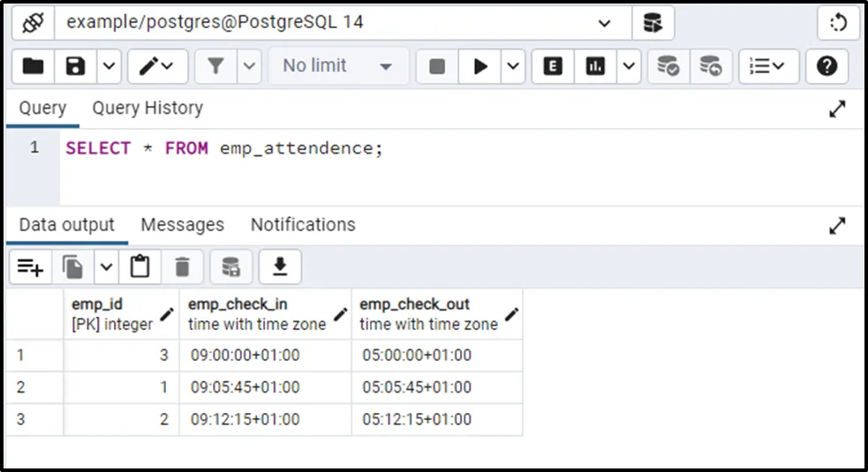Viewport: 868px width, 472px height.
Task: Click the Explain Analyze chart icon
Action: tap(596, 66)
